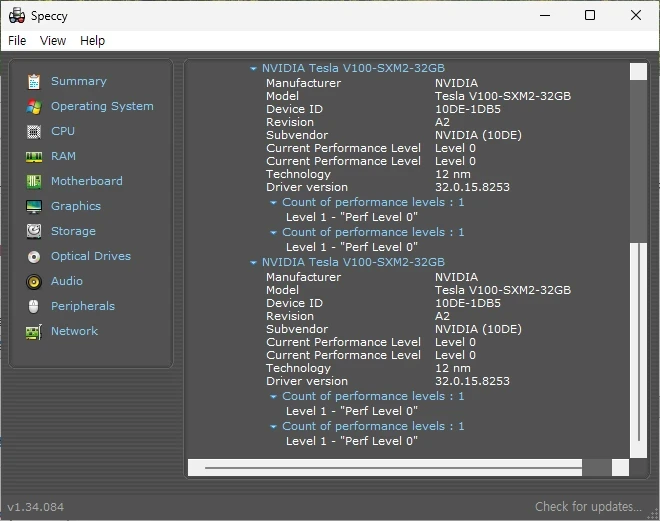Open the Network section
Screen dimensions: 660x521
[75, 331]
